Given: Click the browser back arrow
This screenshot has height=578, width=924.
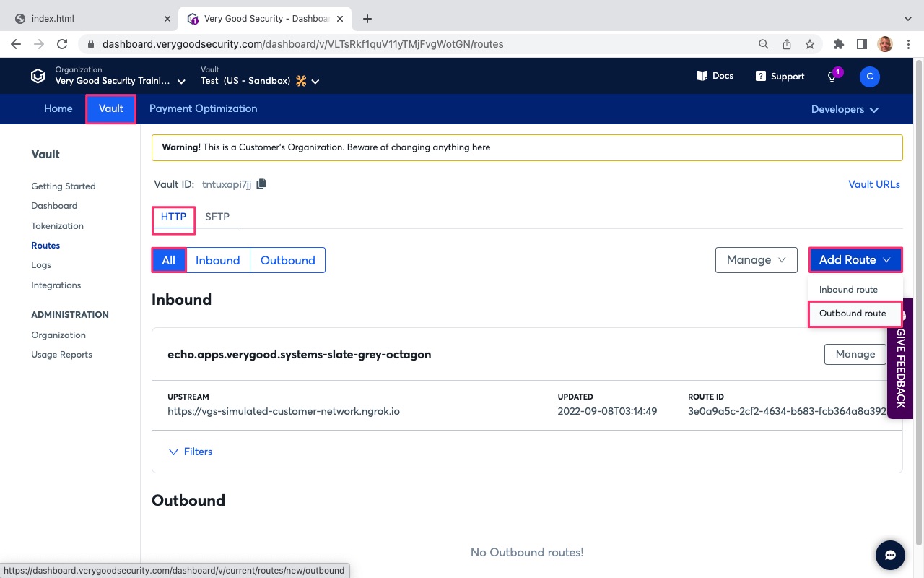Looking at the screenshot, I should pos(16,44).
